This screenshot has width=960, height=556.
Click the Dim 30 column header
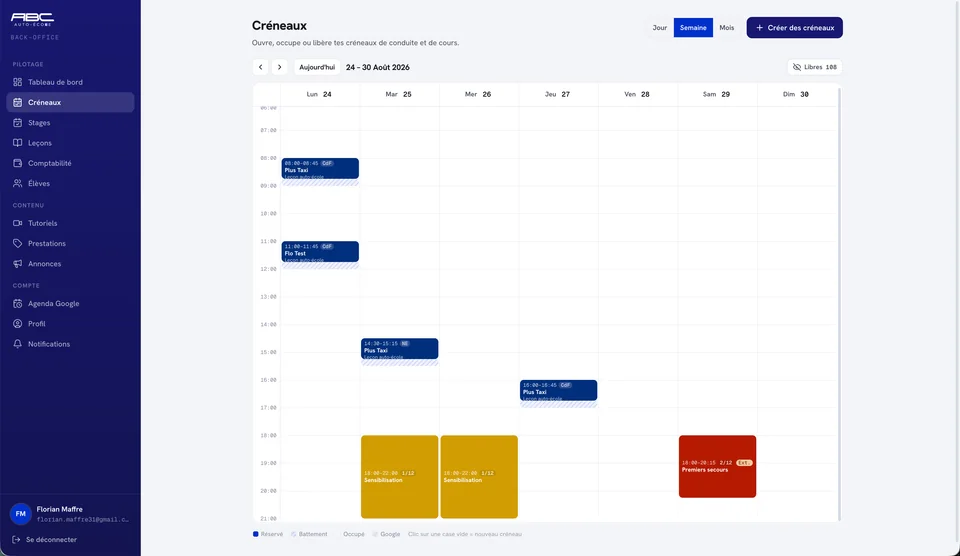(x=797, y=94)
